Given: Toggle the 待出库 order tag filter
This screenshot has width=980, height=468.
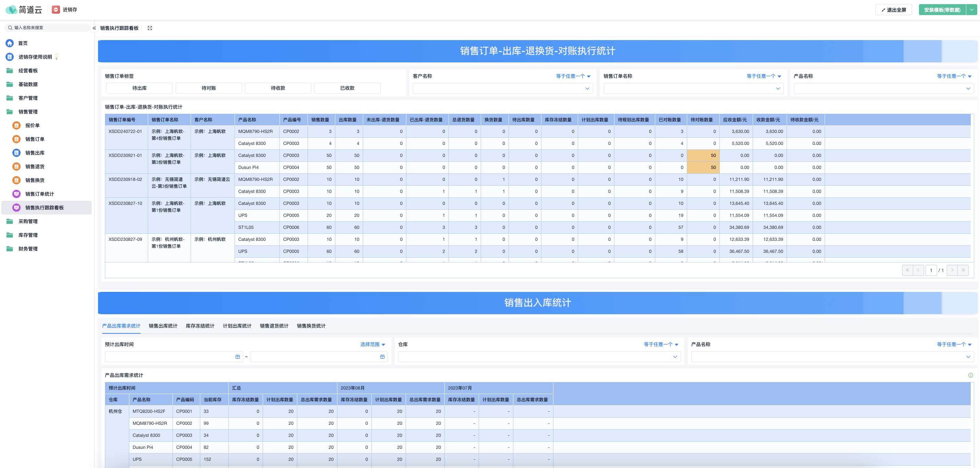Looking at the screenshot, I should coord(139,88).
